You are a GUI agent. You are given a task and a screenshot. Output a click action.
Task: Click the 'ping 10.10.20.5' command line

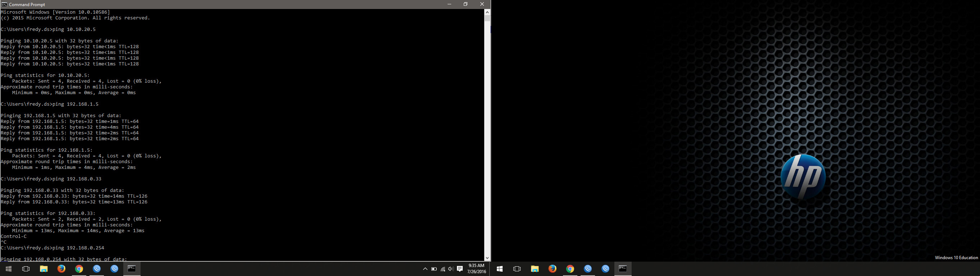48,29
